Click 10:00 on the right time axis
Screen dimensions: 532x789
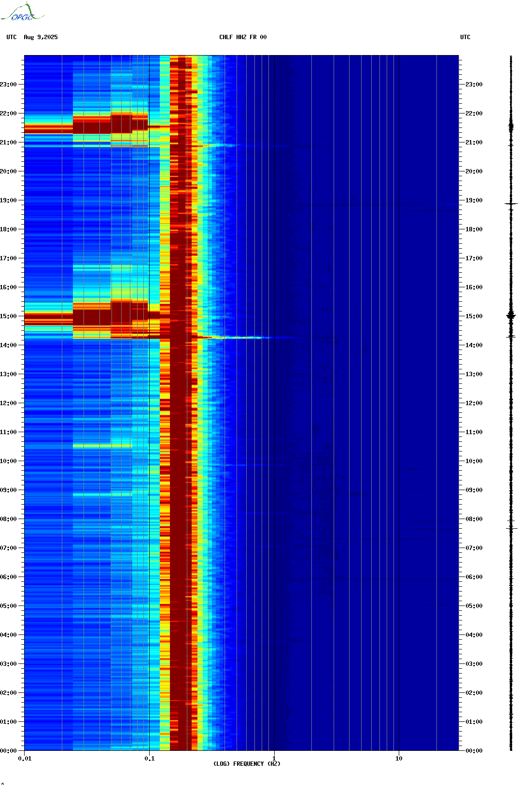coord(474,461)
